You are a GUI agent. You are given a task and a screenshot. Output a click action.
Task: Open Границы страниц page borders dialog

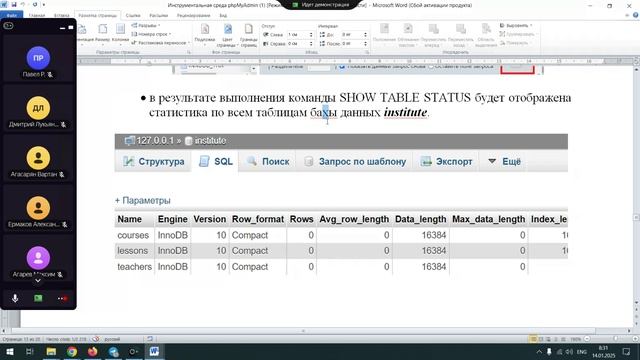click(x=248, y=35)
